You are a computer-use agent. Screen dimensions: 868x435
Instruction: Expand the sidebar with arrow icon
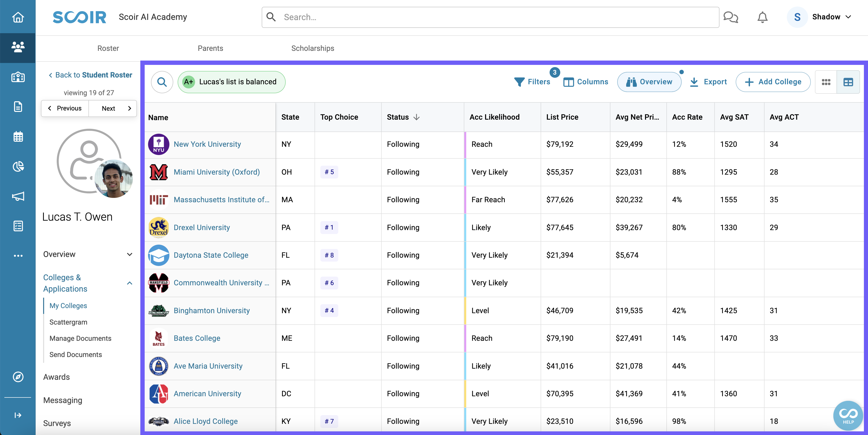(18, 415)
